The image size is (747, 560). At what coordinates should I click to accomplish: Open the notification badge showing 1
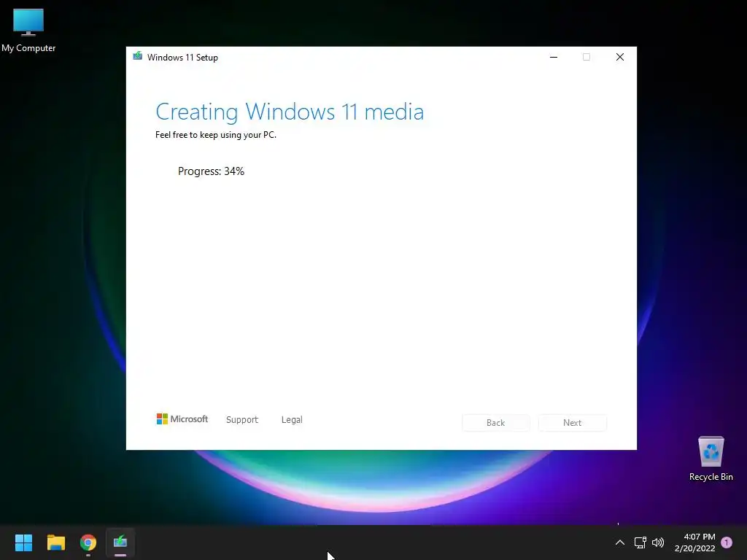click(x=727, y=542)
